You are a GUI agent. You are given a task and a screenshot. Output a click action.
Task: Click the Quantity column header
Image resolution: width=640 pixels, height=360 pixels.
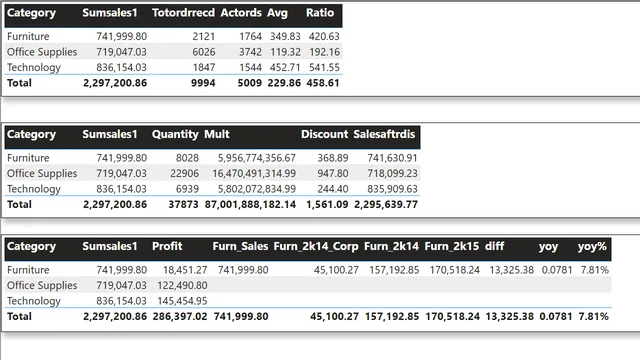click(x=175, y=135)
